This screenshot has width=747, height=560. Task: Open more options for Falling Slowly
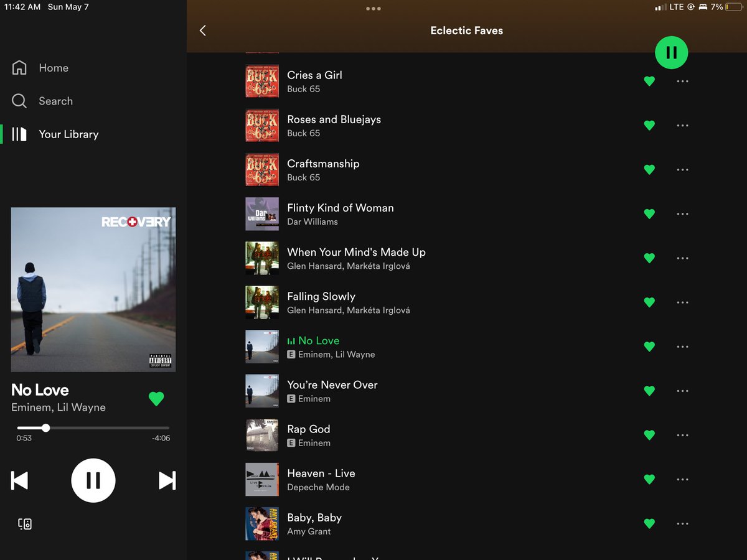click(x=682, y=302)
